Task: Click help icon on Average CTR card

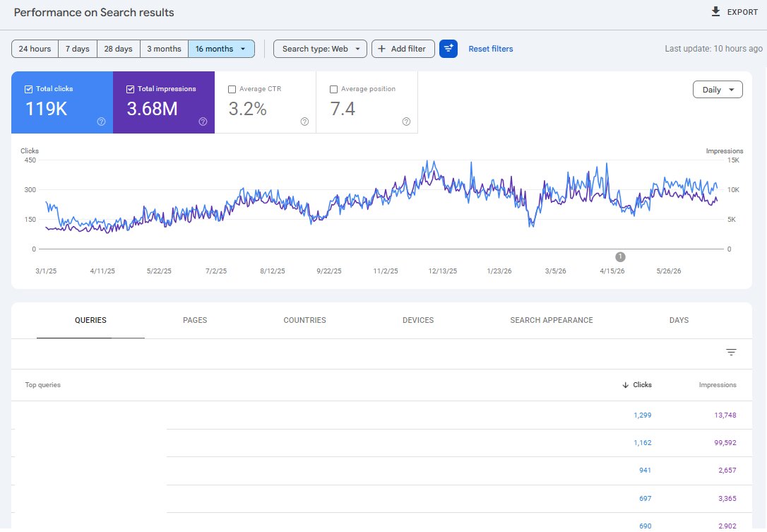Action: pyautogui.click(x=304, y=122)
